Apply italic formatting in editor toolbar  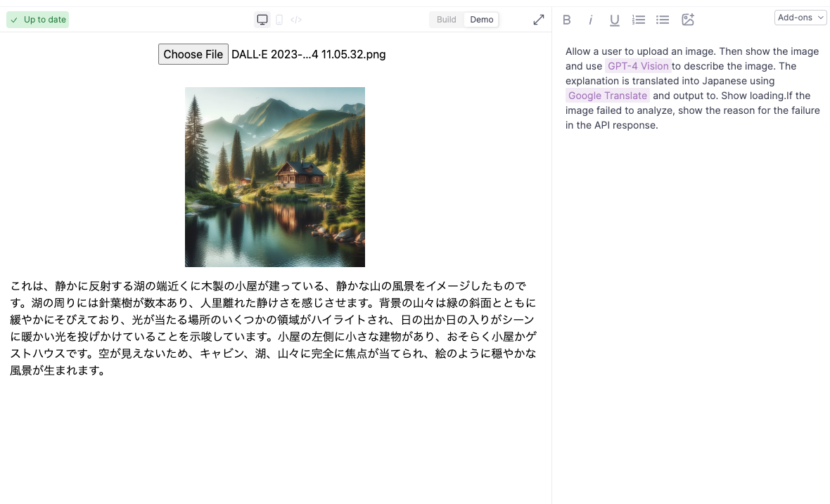(x=590, y=20)
